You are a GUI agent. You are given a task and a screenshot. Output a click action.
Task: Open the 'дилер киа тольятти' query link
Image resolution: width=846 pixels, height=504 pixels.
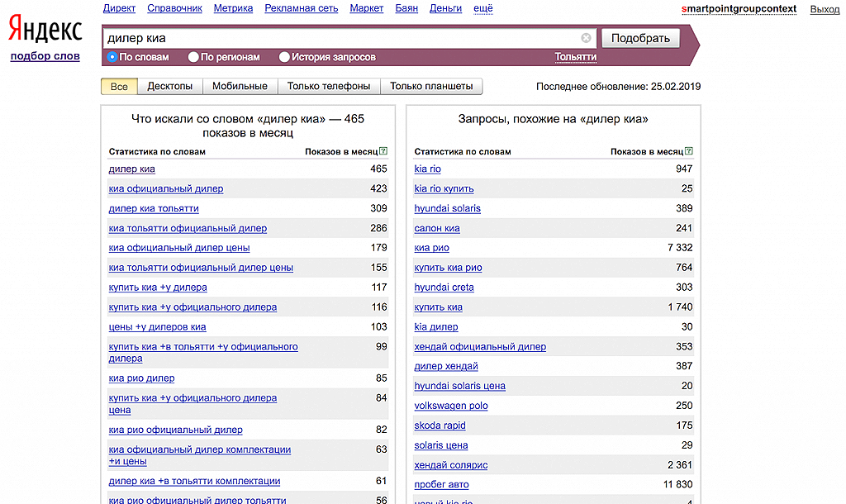154,208
